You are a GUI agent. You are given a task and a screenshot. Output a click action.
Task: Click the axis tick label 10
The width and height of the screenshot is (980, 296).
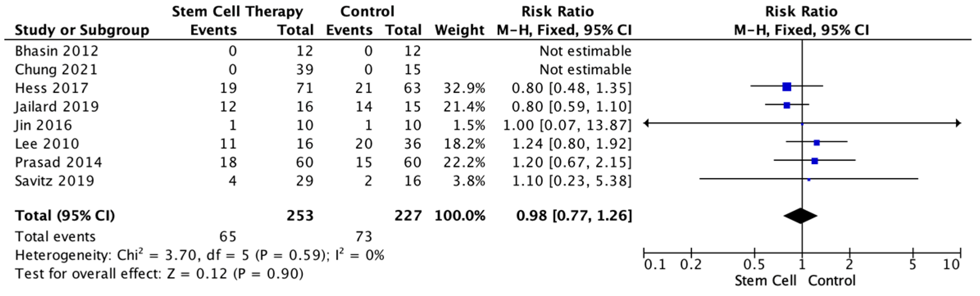[951, 265]
